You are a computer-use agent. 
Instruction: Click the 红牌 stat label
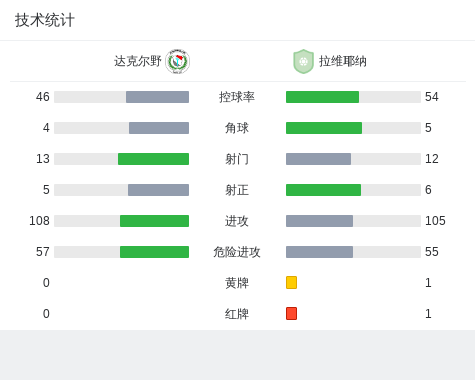pyautogui.click(x=237, y=314)
